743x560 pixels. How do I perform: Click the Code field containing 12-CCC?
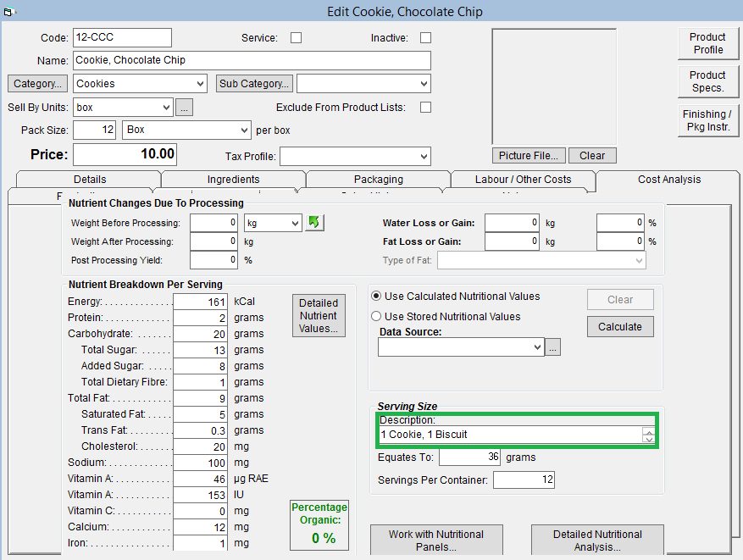122,37
